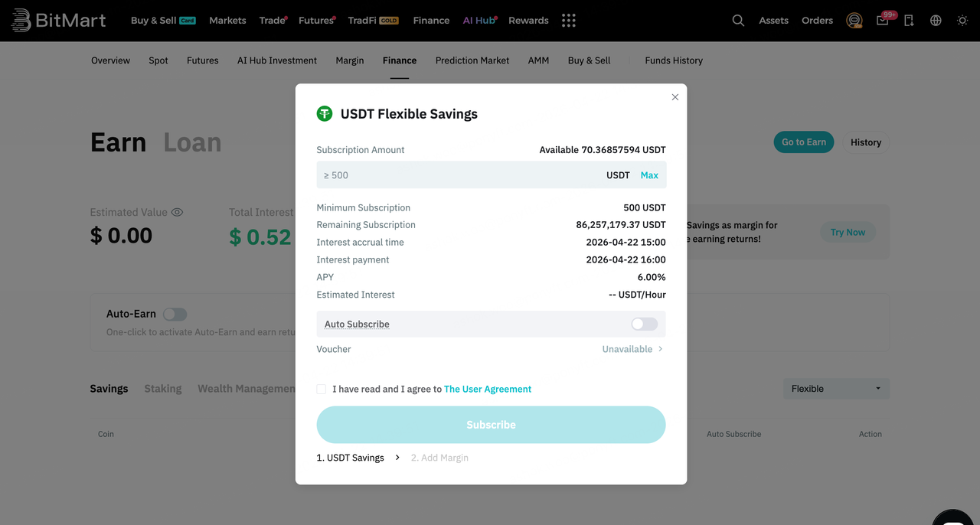The width and height of the screenshot is (980, 525).
Task: Click the Go to Earn button
Action: pos(804,142)
